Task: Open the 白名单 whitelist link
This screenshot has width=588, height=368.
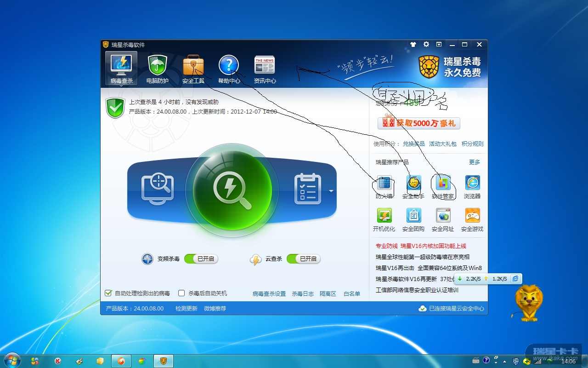Action: coord(352,293)
